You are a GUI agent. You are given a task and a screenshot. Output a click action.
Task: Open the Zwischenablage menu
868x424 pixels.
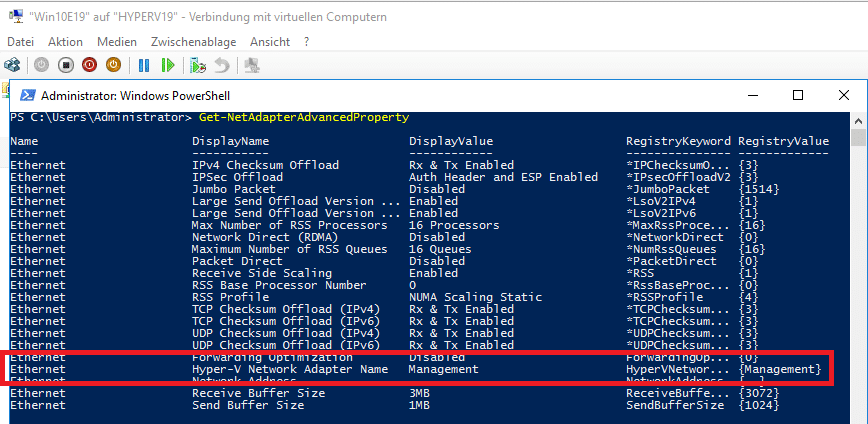pyautogui.click(x=193, y=42)
